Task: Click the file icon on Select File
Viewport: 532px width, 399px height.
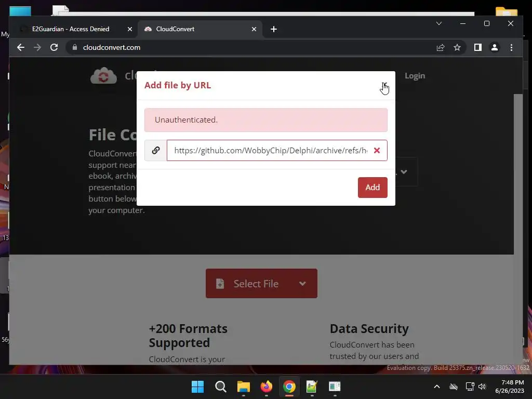Action: click(x=220, y=284)
